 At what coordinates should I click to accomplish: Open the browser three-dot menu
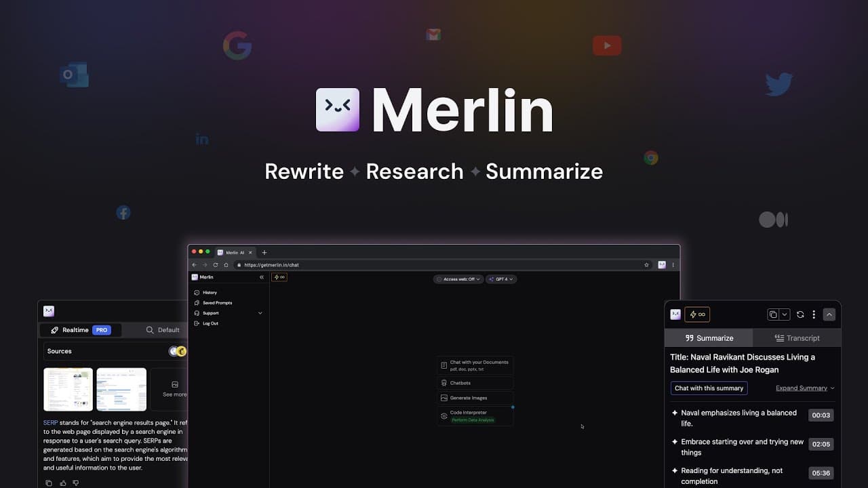[x=673, y=265]
